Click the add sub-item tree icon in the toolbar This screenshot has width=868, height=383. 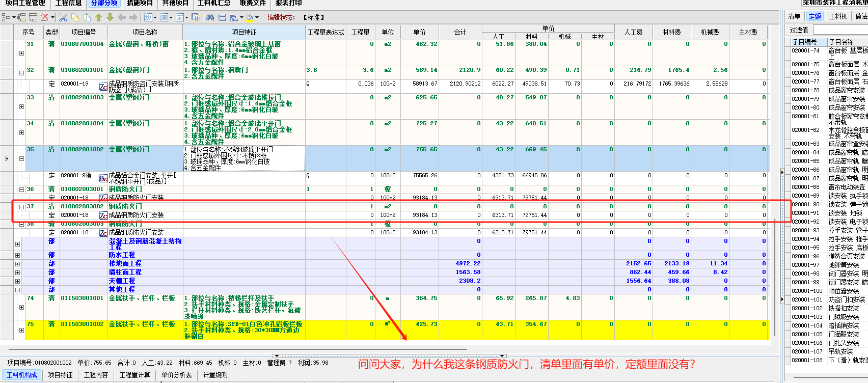coord(21,17)
